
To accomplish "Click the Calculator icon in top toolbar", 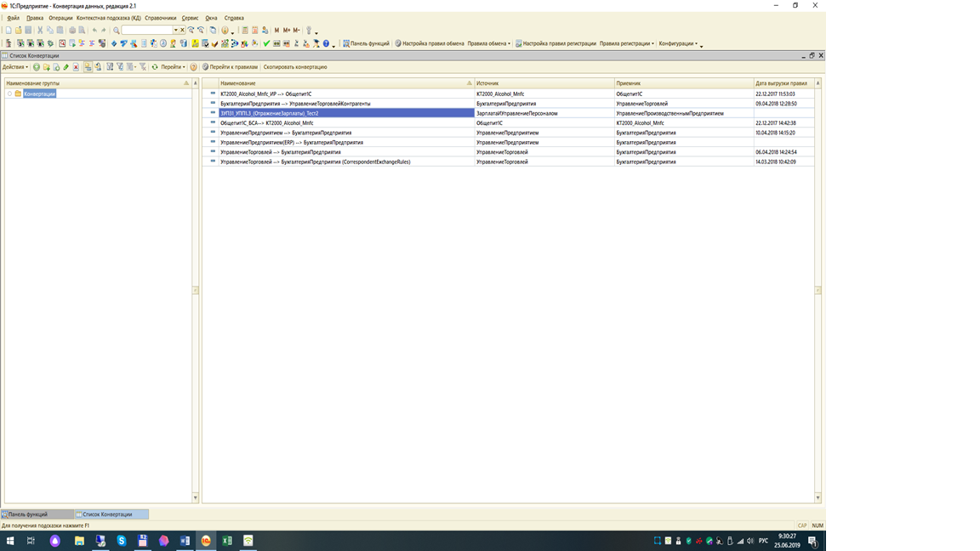I will [x=245, y=30].
